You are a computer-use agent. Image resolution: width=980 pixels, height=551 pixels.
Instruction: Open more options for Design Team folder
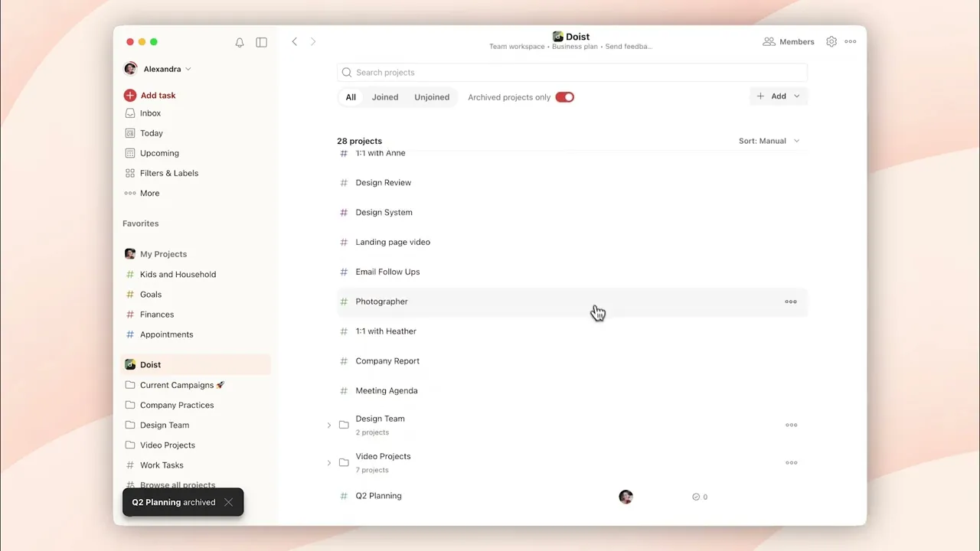click(791, 425)
